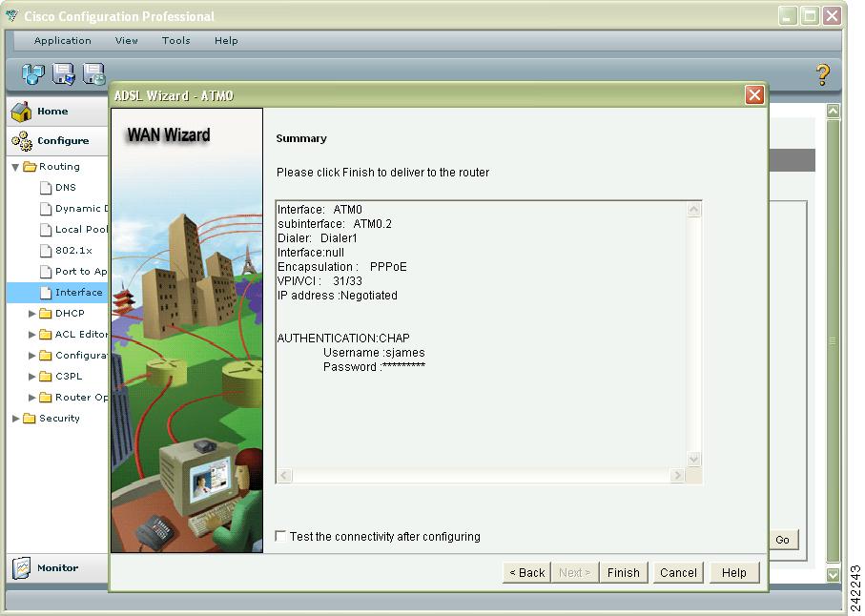This screenshot has height=616, width=865.
Task: Enable Test the connectivity after configuring
Action: tap(280, 536)
